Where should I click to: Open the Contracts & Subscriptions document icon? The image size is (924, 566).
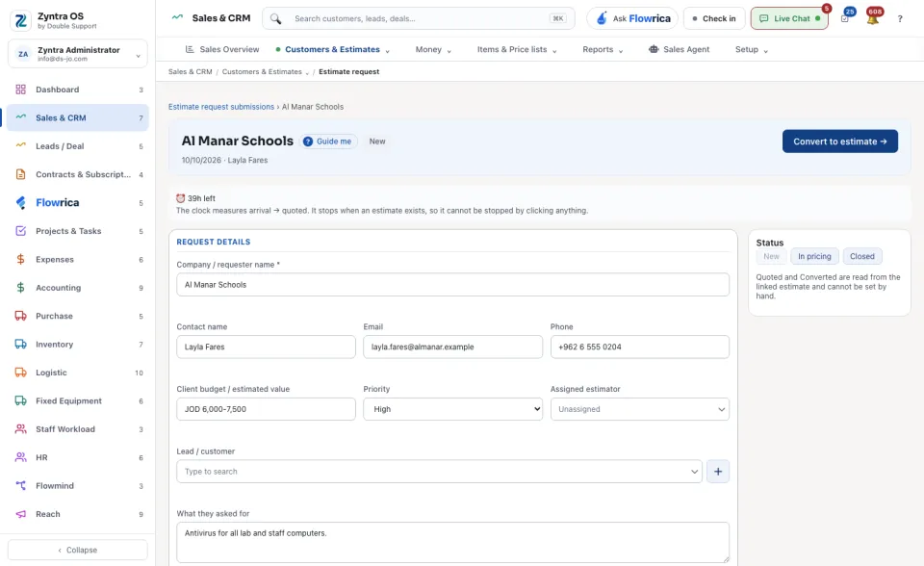[x=20, y=174]
